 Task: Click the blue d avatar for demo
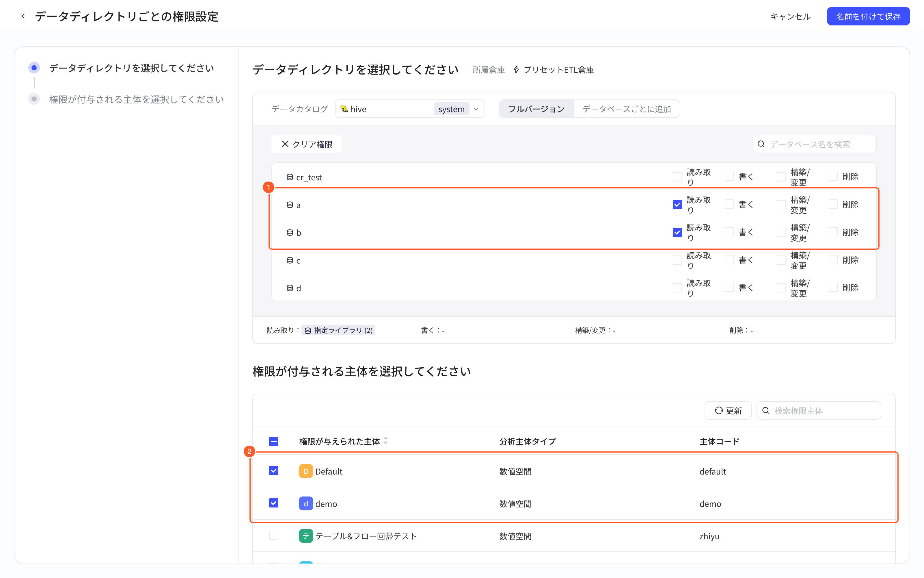306,504
